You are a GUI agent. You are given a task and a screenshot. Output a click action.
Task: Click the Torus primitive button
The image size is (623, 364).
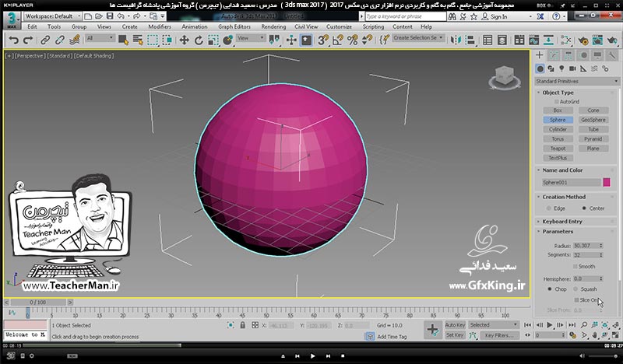click(x=558, y=139)
